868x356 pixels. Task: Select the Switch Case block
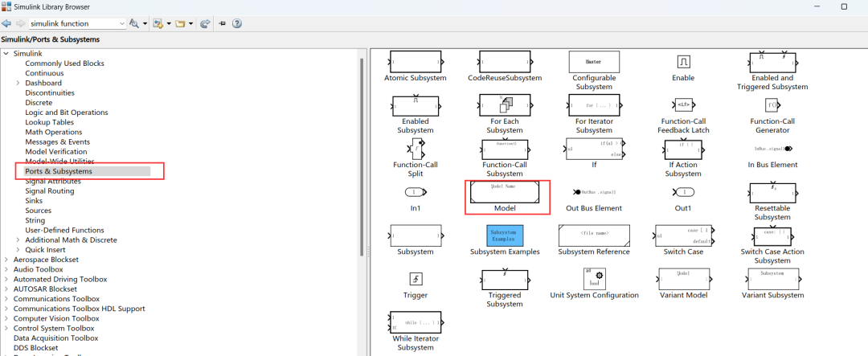pyautogui.click(x=683, y=235)
